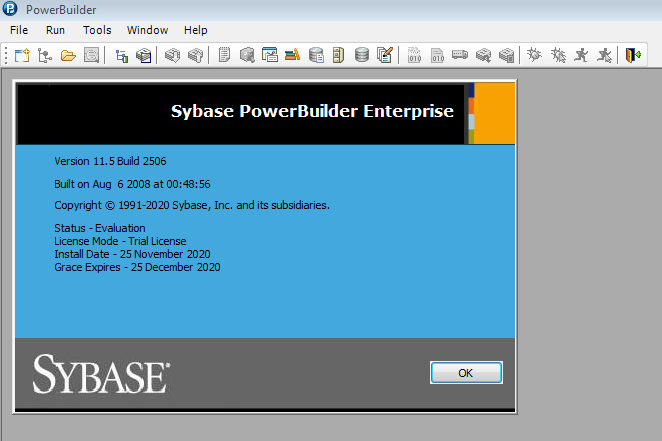Open the Help menu

coord(195,30)
